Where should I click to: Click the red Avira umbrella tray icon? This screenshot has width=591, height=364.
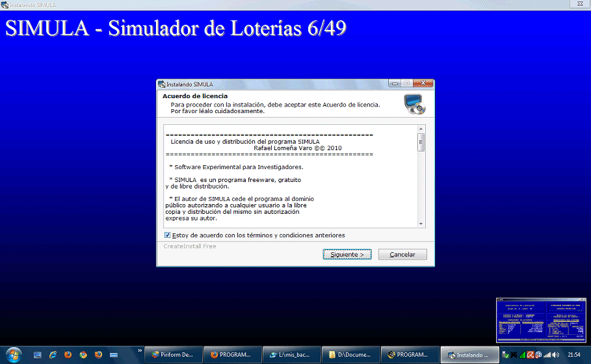pos(531,355)
